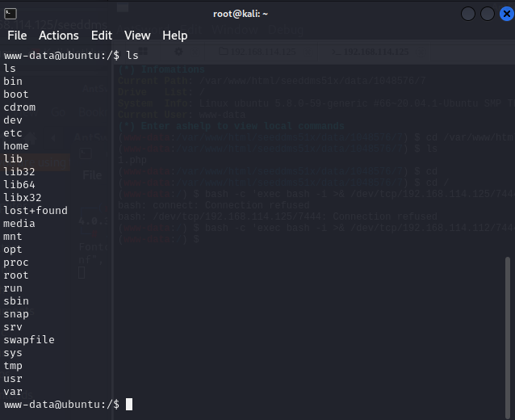The width and height of the screenshot is (515, 420).
Task: Click the 'lost+found' directory name
Action: (x=36, y=211)
